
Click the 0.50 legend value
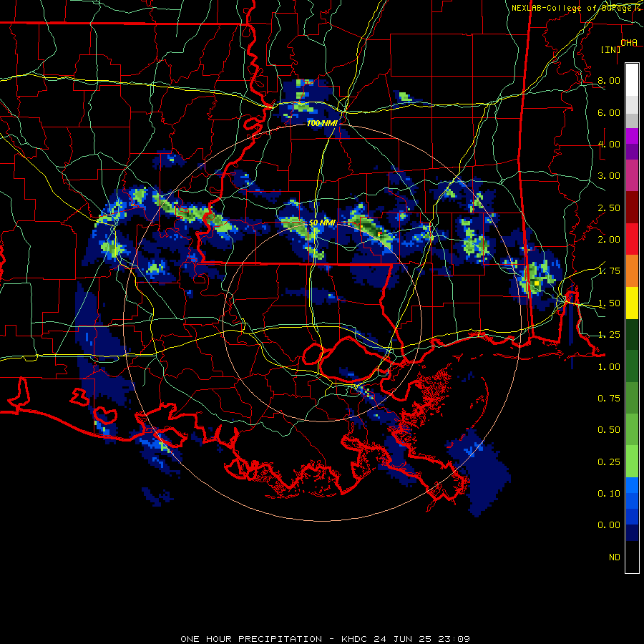[x=609, y=430]
